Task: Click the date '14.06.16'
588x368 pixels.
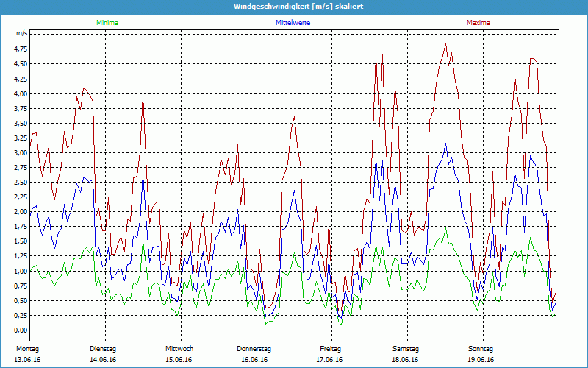Action: point(103,360)
